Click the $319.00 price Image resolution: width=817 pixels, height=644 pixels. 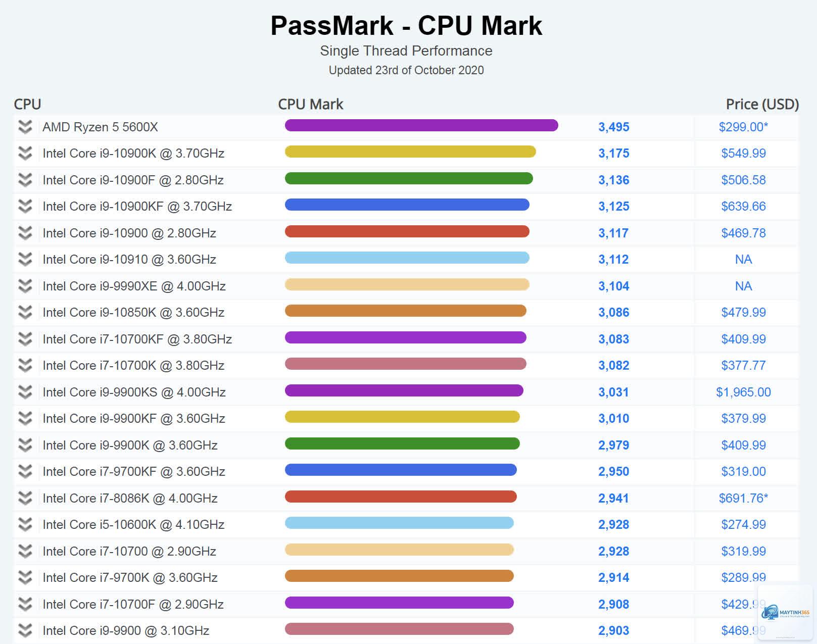coord(743,471)
